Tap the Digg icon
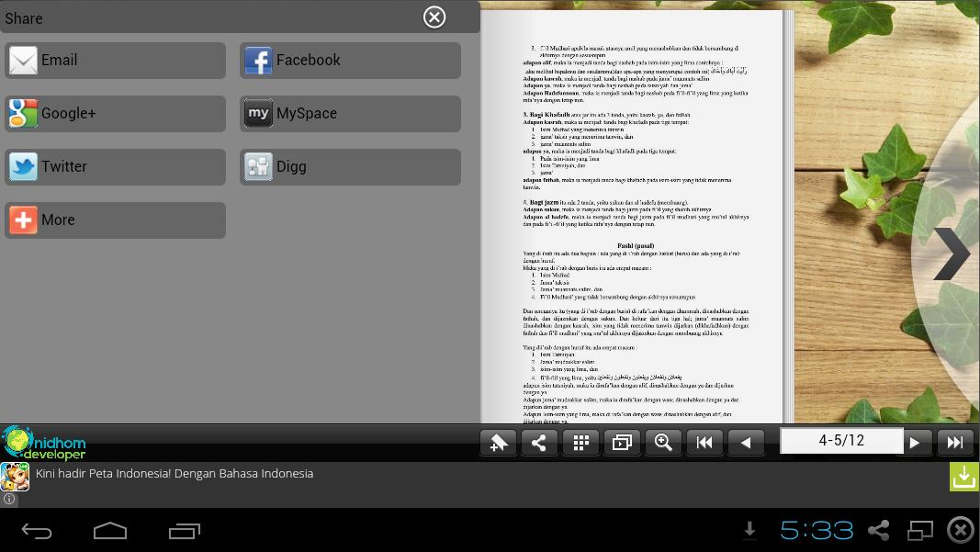980x552 pixels. click(259, 167)
